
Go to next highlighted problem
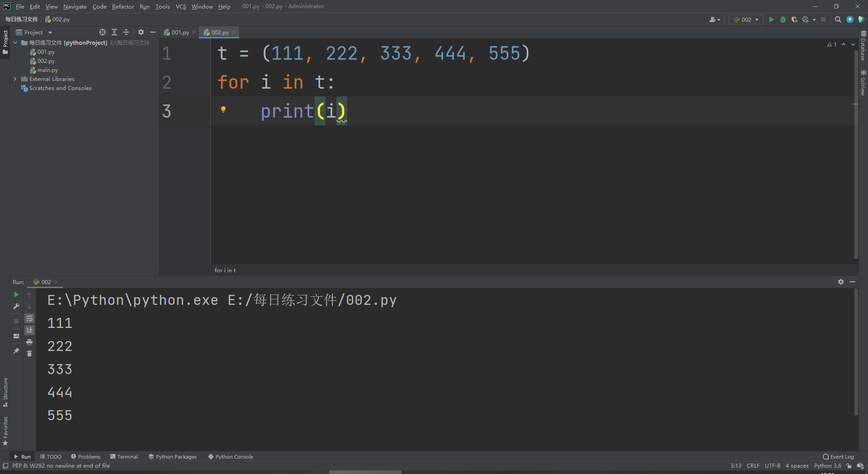coord(853,44)
